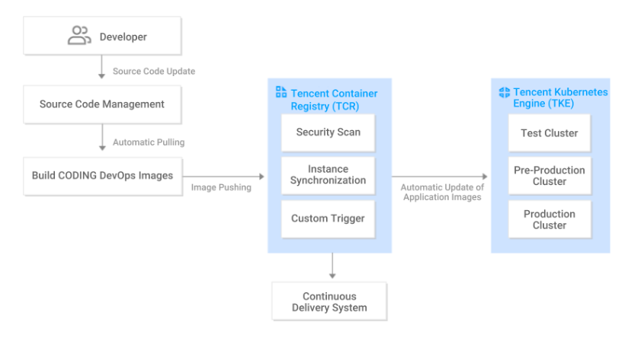Click the Image Pushing arrow label
This screenshot has height=354, width=644.
(x=221, y=187)
